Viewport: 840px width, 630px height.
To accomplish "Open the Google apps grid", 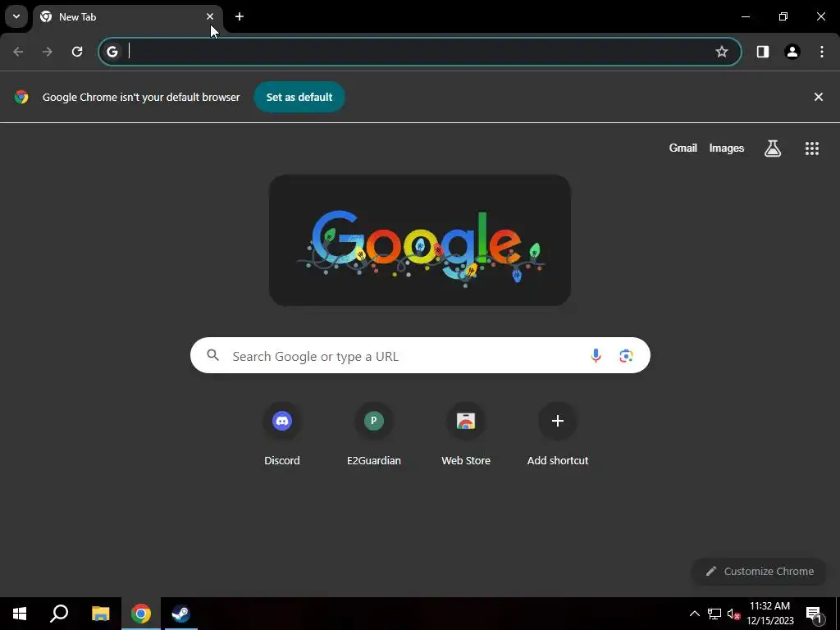I will pos(812,148).
